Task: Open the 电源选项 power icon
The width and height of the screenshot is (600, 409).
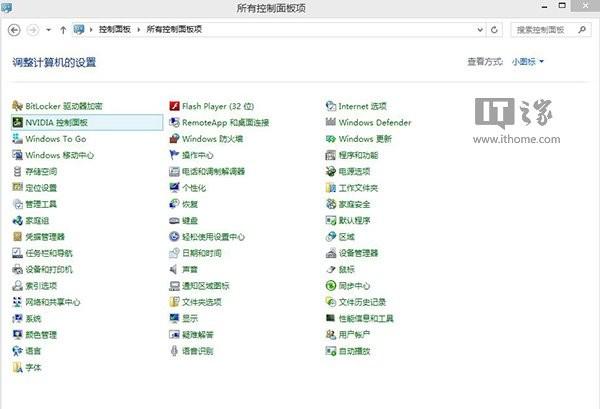Action: pos(331,171)
